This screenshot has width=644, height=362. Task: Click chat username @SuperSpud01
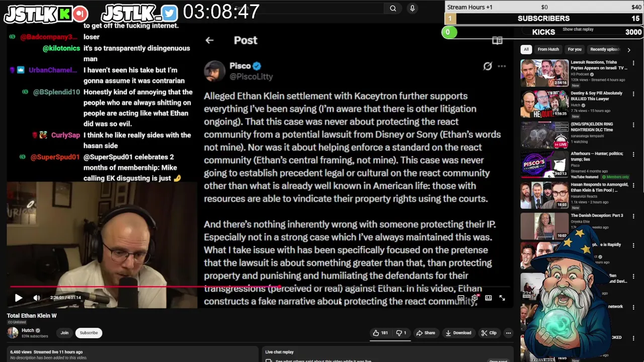pyautogui.click(x=55, y=157)
